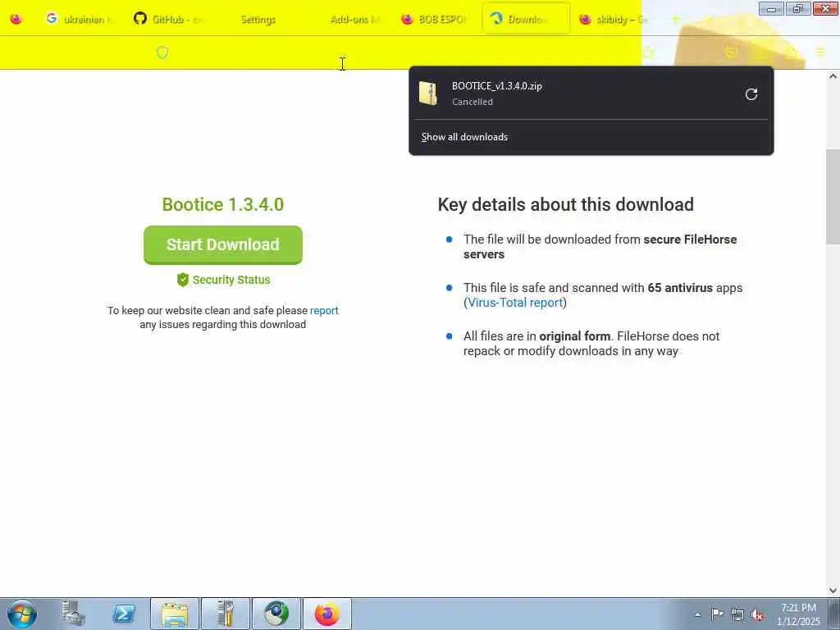Screen dimensions: 840x630
Task: Open the Security Status link
Action: (223, 280)
